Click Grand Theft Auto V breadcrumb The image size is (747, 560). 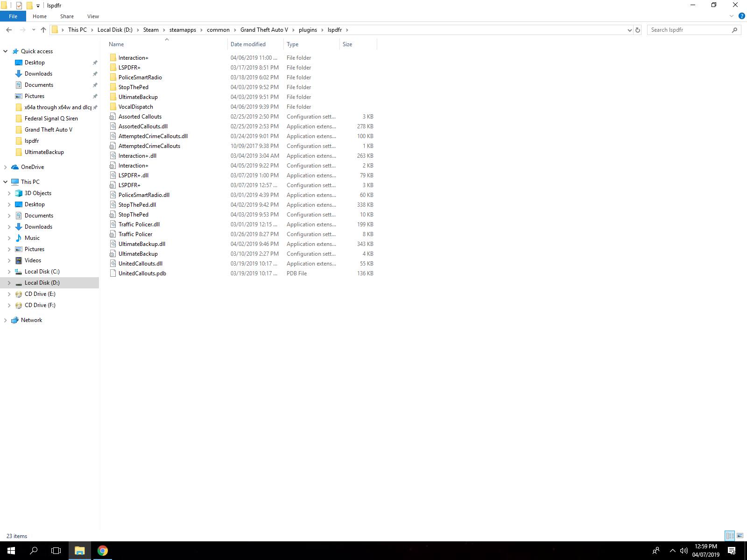coord(264,30)
